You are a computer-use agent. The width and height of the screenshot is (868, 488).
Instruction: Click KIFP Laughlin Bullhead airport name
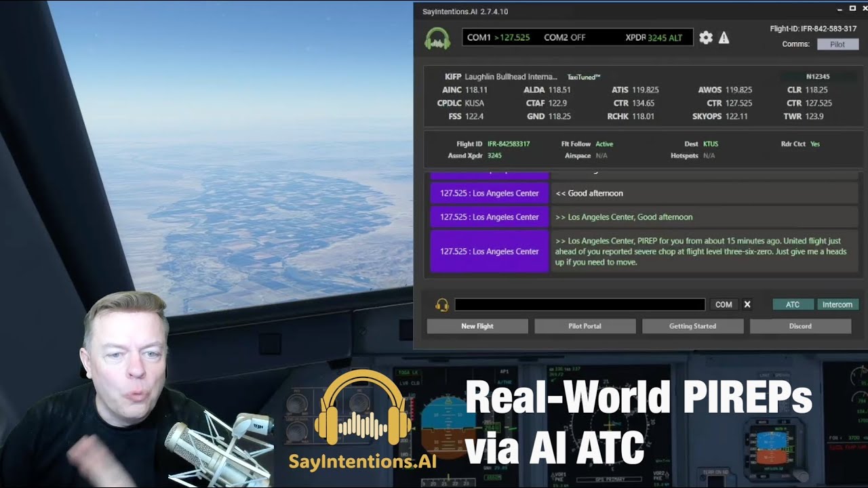click(x=501, y=77)
